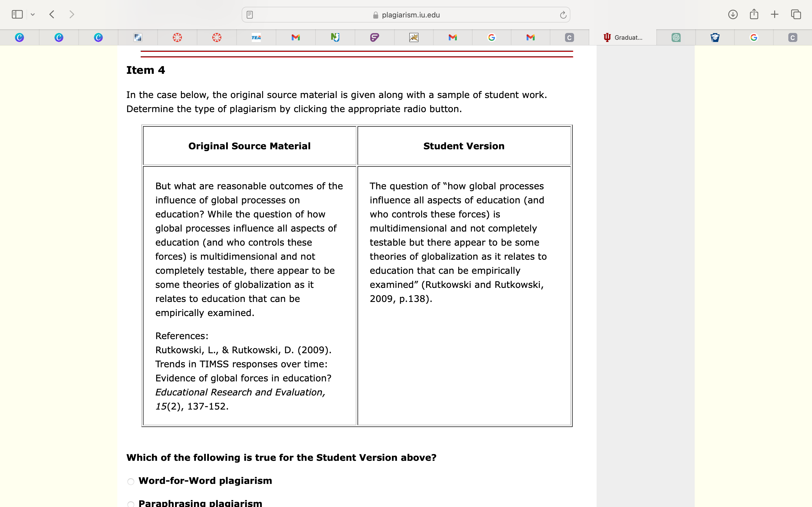Expand the sidebar options dropdown chevron

[x=32, y=14]
